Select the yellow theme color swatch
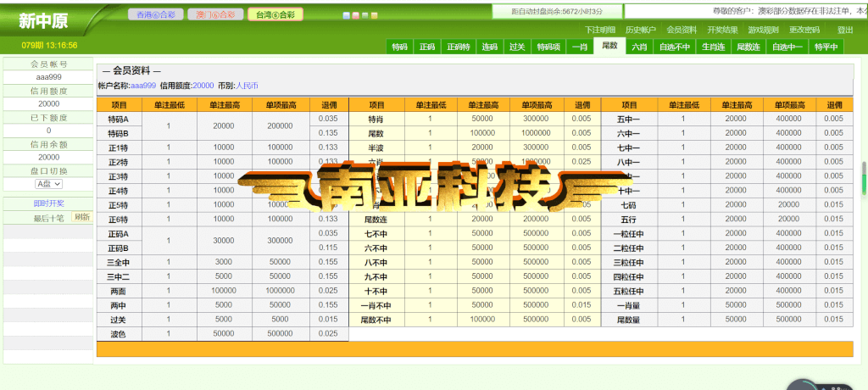The image size is (868, 390). click(x=375, y=15)
